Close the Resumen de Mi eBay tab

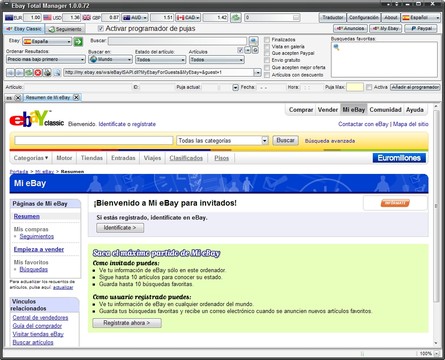tap(76, 97)
